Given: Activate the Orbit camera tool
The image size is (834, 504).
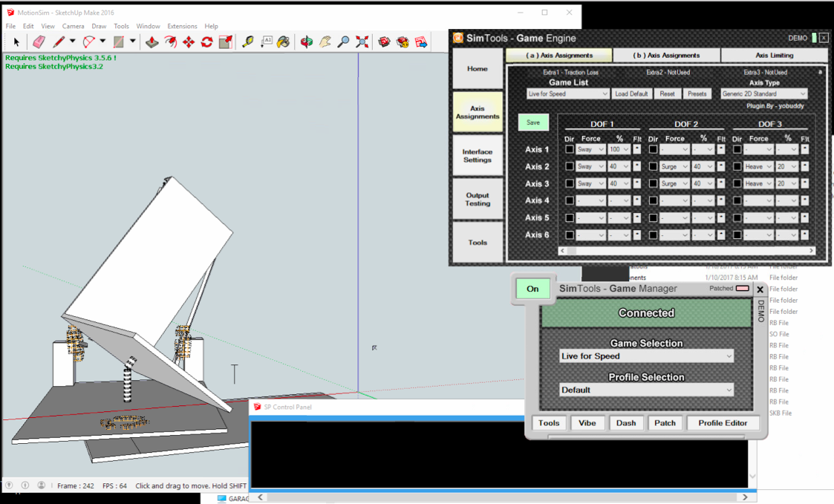Looking at the screenshot, I should [x=307, y=42].
